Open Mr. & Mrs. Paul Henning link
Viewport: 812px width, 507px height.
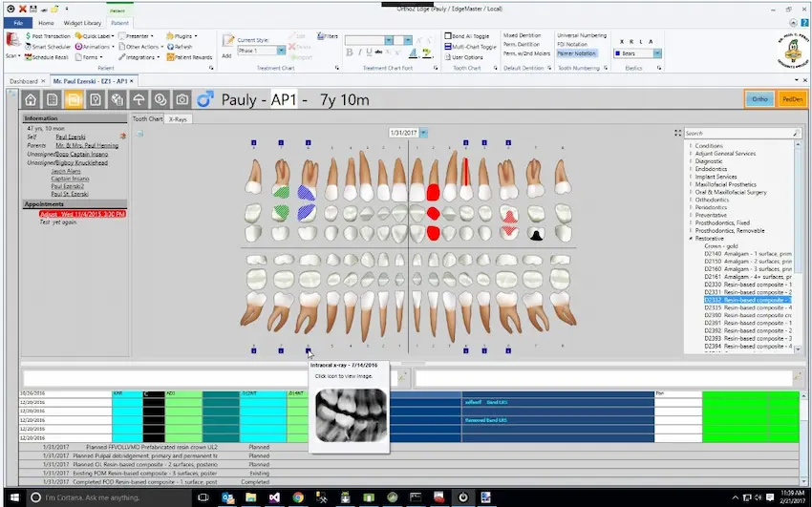pos(87,145)
